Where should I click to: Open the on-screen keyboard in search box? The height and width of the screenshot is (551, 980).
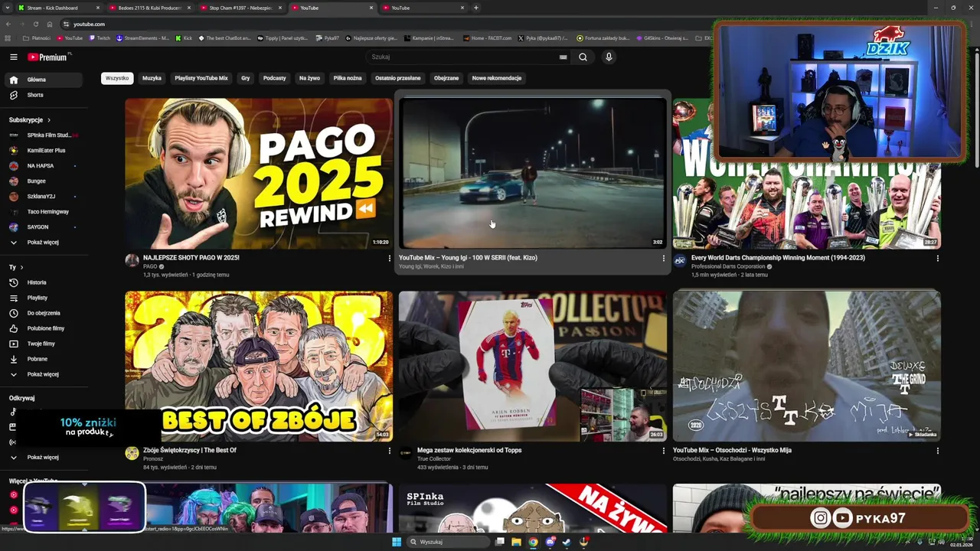[x=563, y=57]
